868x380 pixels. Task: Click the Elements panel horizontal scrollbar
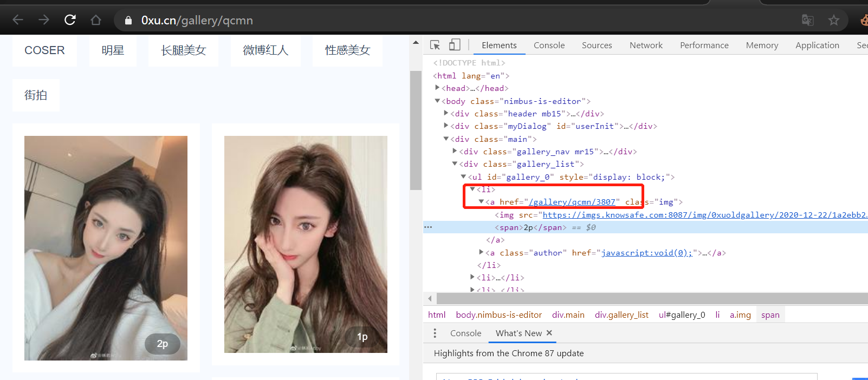tap(652, 298)
